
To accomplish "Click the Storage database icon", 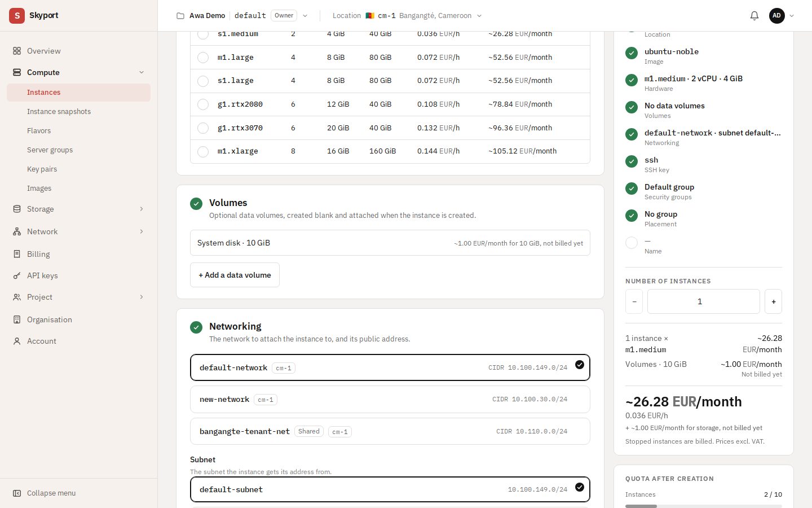I will pos(17,209).
